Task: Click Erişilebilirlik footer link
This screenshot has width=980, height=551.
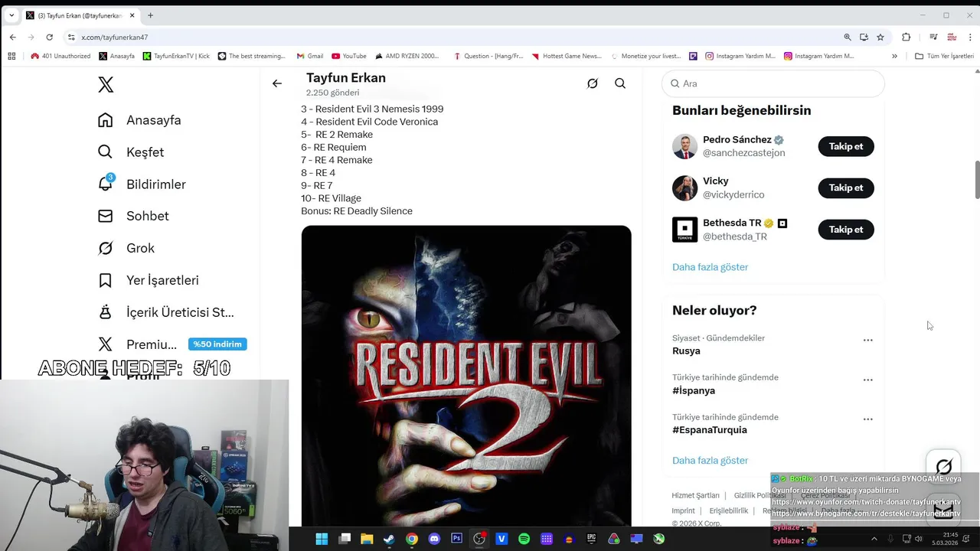Action: coord(729,510)
